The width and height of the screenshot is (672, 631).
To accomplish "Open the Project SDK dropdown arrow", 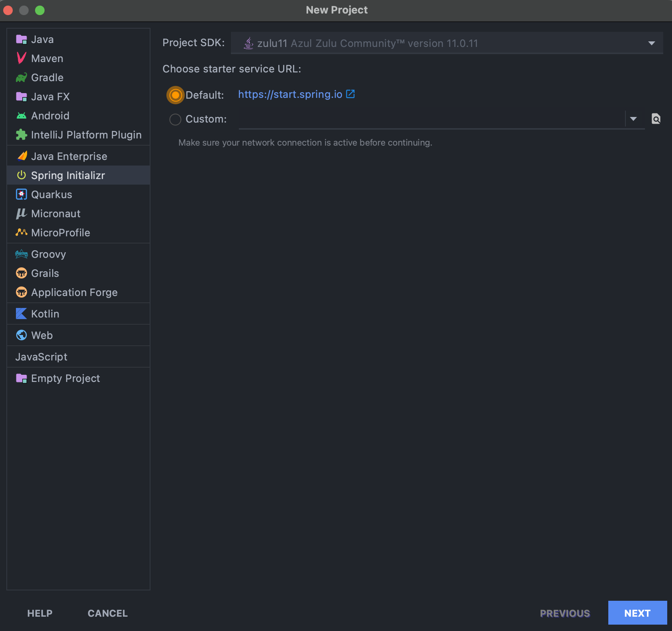I will (x=652, y=43).
